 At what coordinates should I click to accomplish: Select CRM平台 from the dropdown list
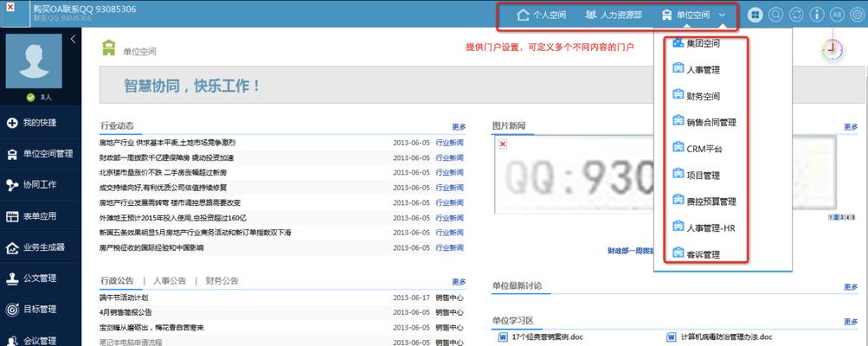tap(697, 149)
